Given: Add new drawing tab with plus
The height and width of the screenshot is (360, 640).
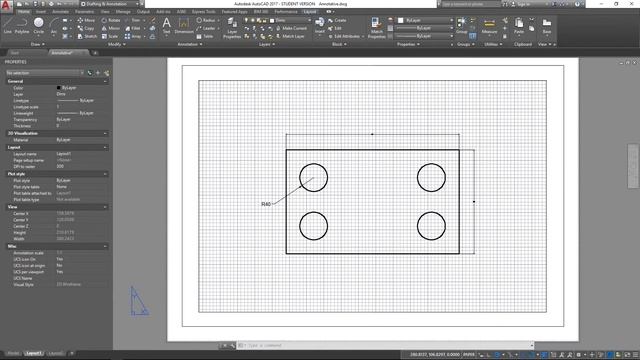Looking at the screenshot, I should [95, 53].
